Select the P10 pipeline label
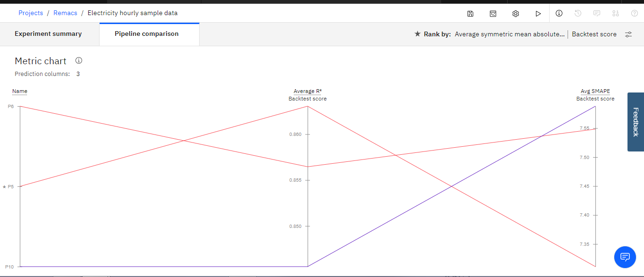 (9, 267)
